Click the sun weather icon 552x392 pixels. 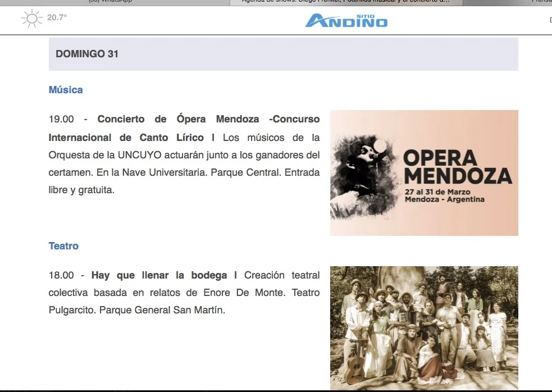point(31,19)
